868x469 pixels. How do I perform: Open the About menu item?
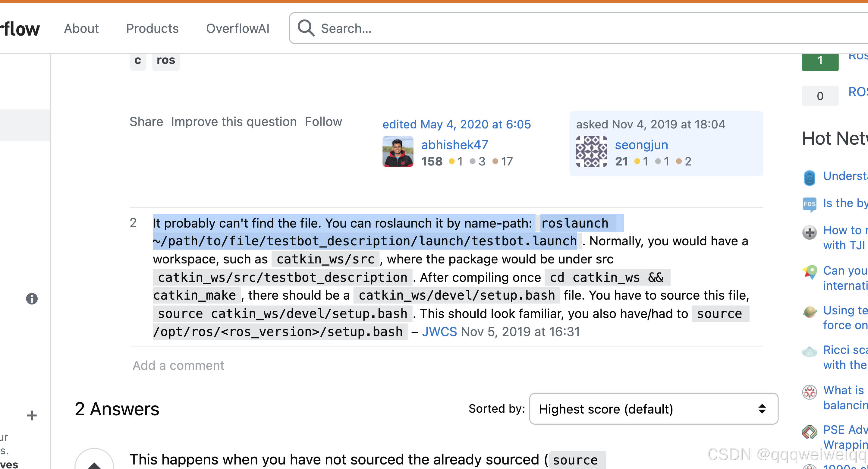click(81, 28)
